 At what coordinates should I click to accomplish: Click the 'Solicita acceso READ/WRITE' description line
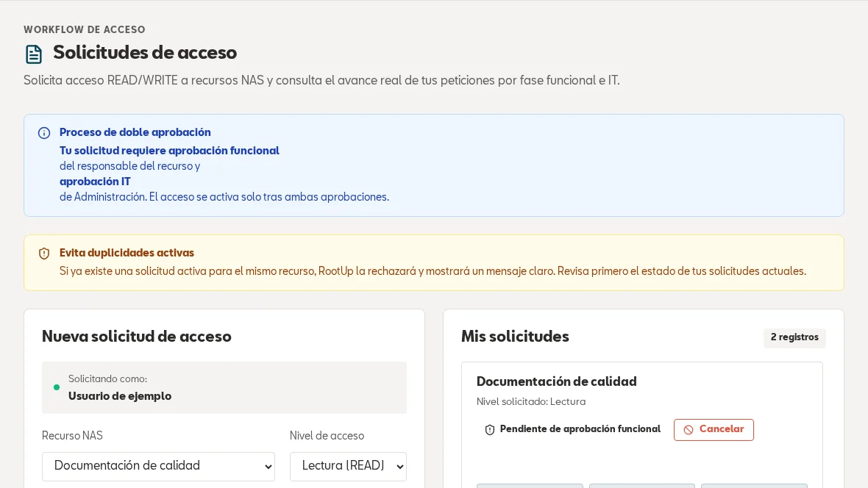coord(321,81)
